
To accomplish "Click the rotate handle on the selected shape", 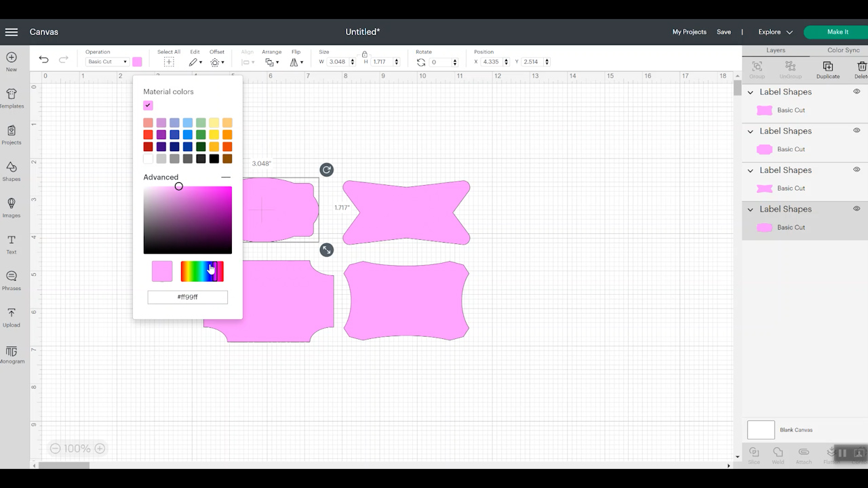I will click(326, 169).
